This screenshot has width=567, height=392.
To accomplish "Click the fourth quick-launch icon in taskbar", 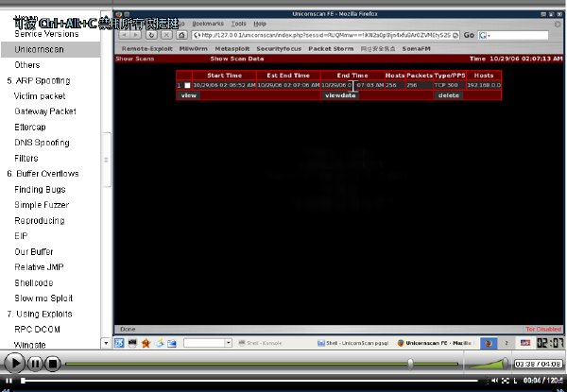I will [159, 343].
